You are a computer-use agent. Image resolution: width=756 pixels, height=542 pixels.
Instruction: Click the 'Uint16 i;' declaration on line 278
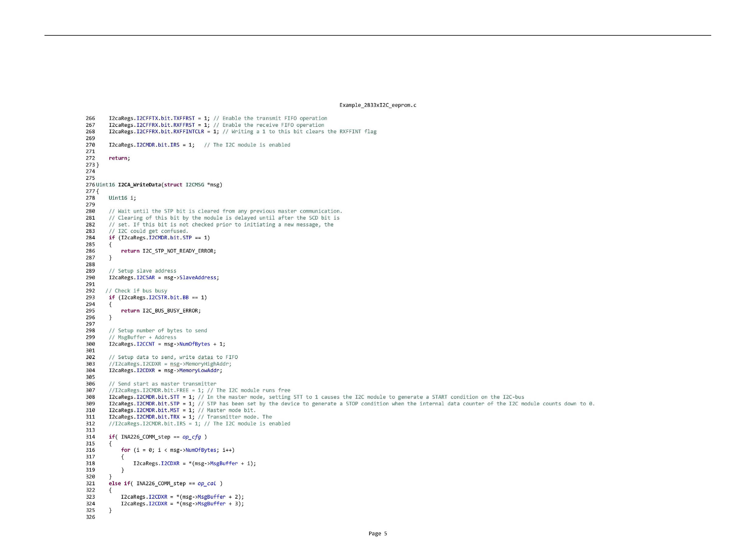pos(122,198)
